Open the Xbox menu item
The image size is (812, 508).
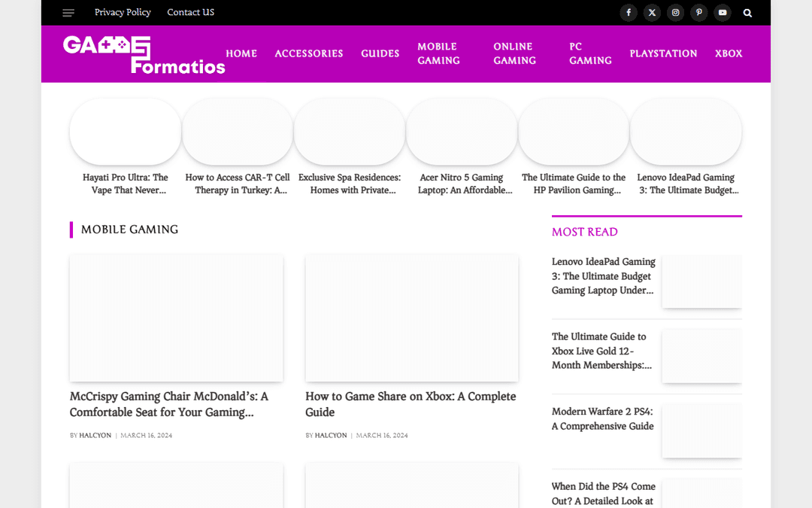729,53
